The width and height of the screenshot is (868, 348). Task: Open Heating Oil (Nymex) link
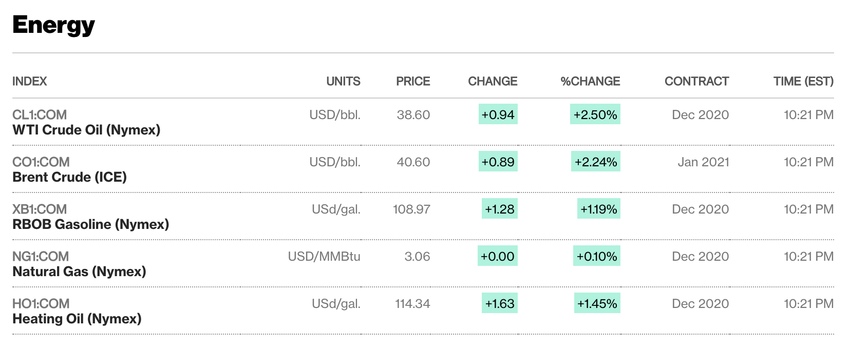pos(77,319)
